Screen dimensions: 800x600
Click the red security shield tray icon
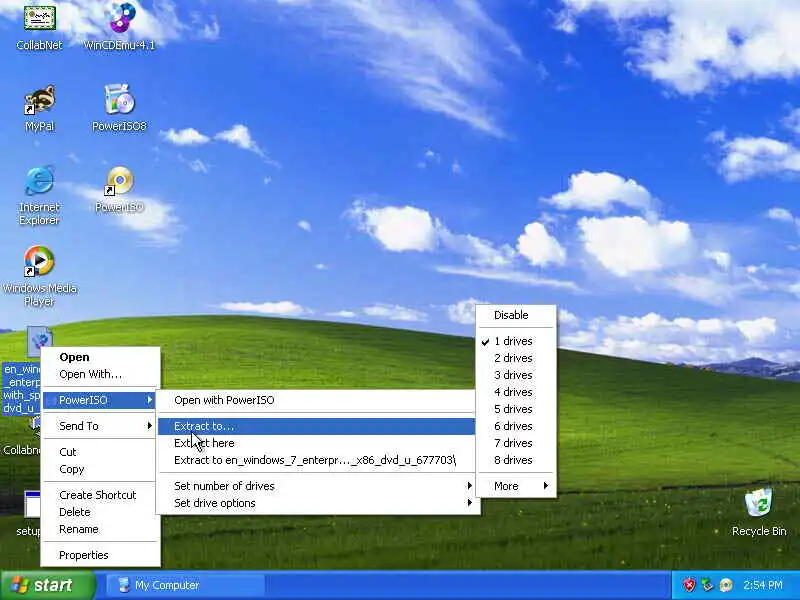(x=689, y=585)
